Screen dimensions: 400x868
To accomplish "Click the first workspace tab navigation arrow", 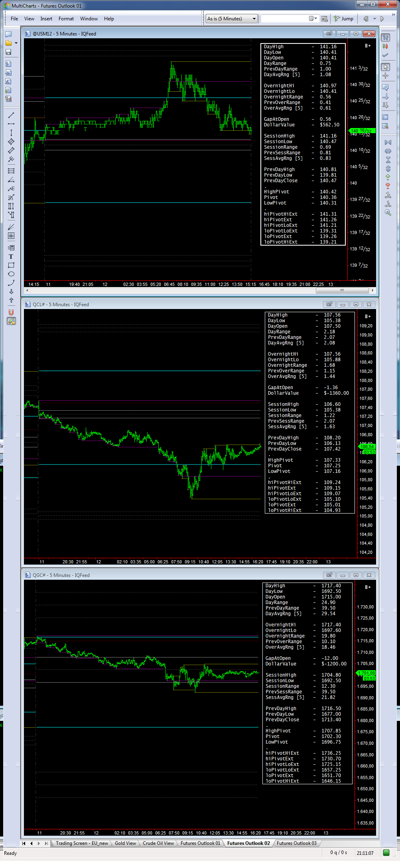I will pos(24,843).
